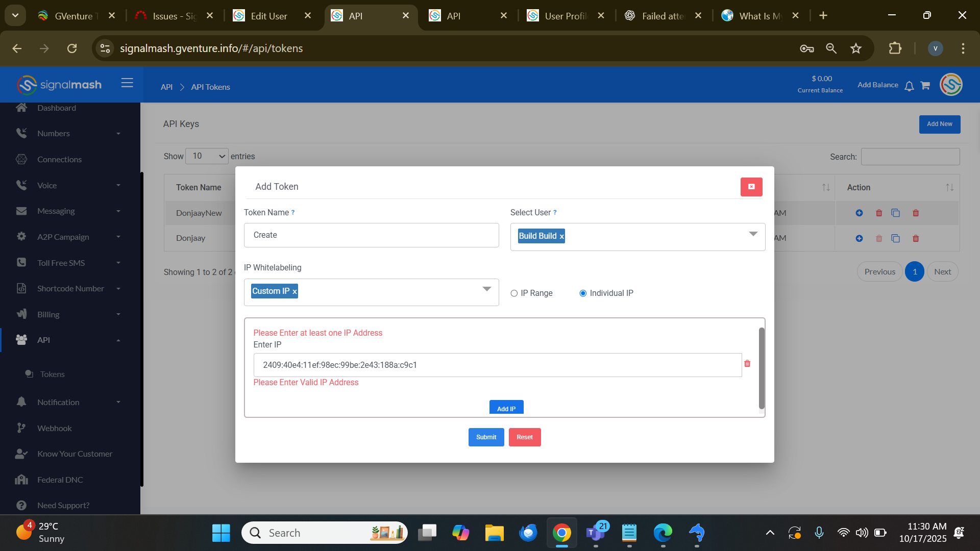The width and height of the screenshot is (980, 551).
Task: Click the Token Name input field
Action: click(371, 235)
